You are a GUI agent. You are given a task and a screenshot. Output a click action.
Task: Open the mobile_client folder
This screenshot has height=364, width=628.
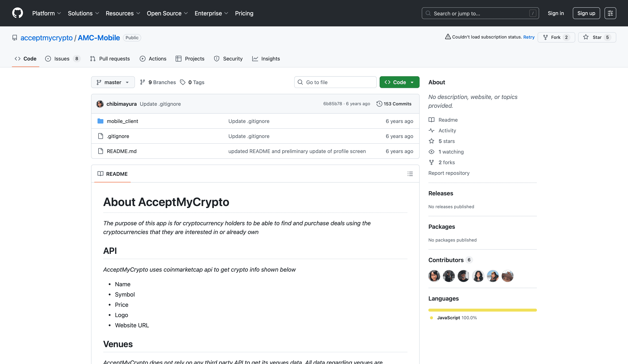pos(122,121)
